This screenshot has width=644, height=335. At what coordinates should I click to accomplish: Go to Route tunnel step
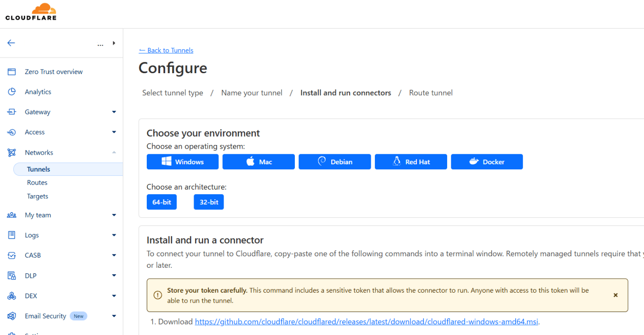[x=431, y=93]
